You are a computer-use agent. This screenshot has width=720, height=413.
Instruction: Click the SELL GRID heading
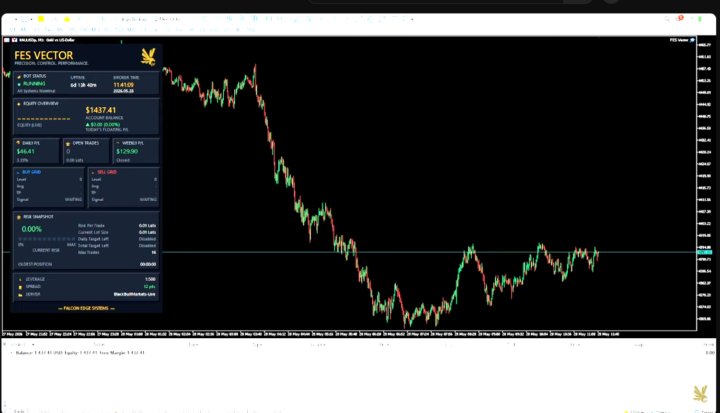(107, 172)
